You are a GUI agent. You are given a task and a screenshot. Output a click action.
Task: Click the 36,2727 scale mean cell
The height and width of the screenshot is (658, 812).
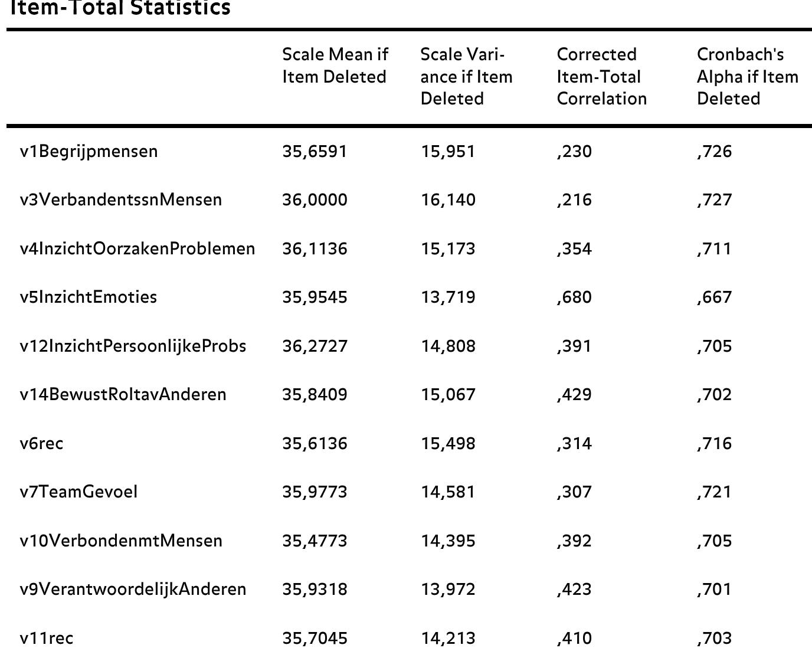coord(315,346)
